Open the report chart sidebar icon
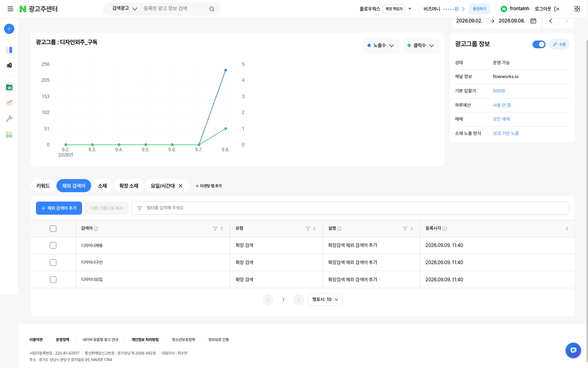588x368 pixels. pos(9,103)
